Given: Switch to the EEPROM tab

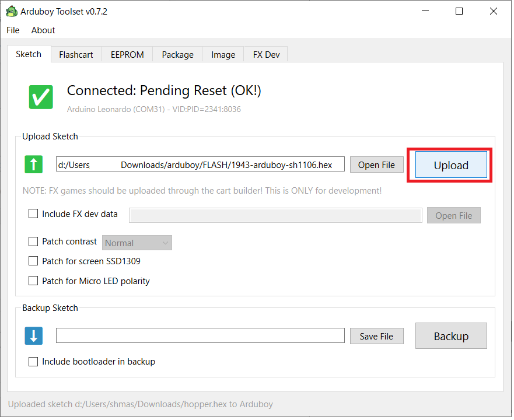Looking at the screenshot, I should [127, 55].
